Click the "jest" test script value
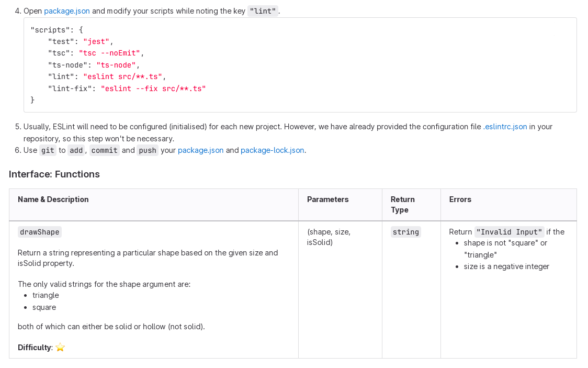 tap(96, 41)
